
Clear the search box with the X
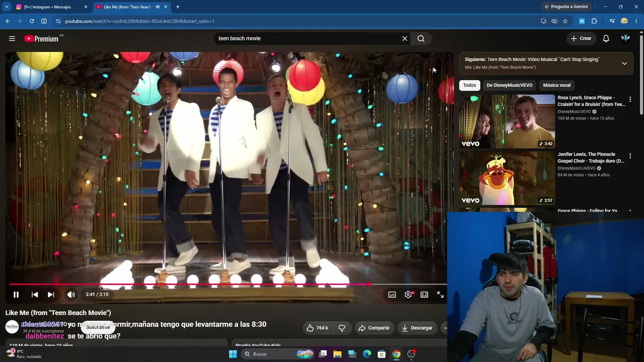[405, 39]
